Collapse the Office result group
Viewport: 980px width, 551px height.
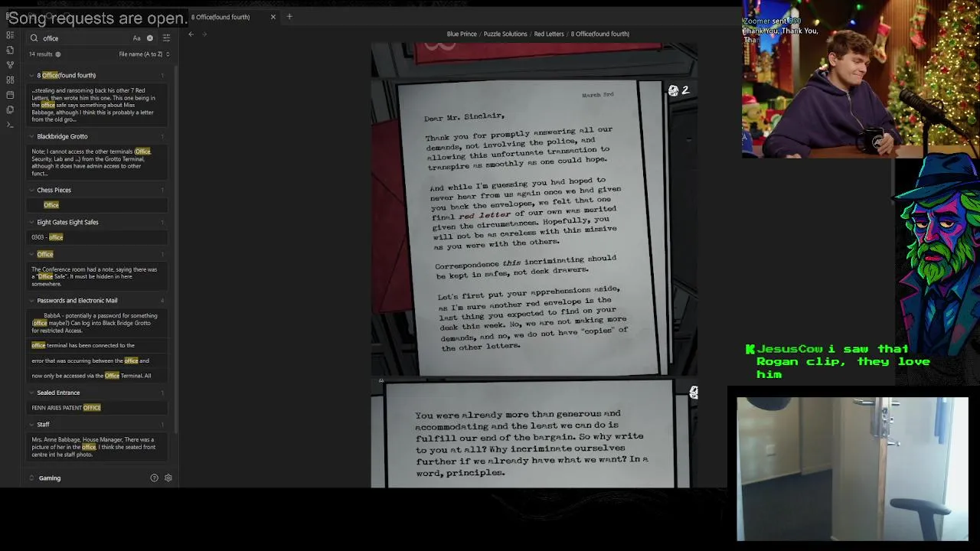(x=32, y=255)
